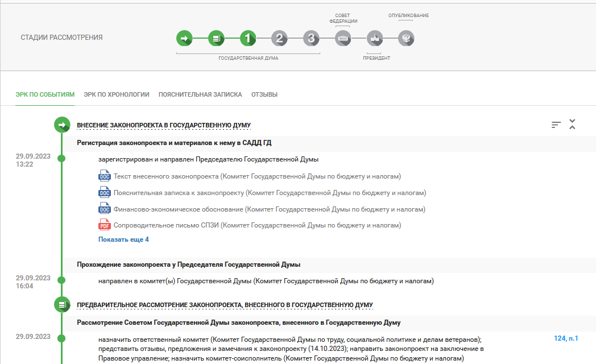Click date text 29.09.2023 16:04
Viewport: 596px width, 364px height.
click(x=33, y=282)
